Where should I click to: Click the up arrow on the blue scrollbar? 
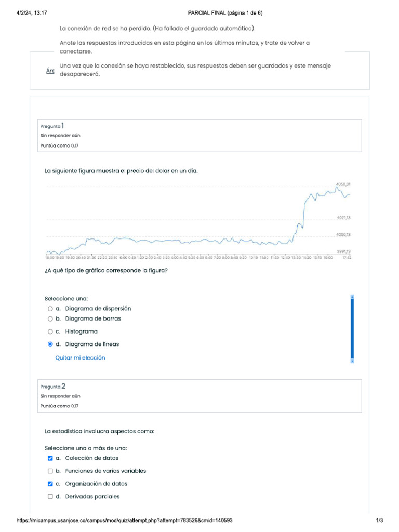352,297
